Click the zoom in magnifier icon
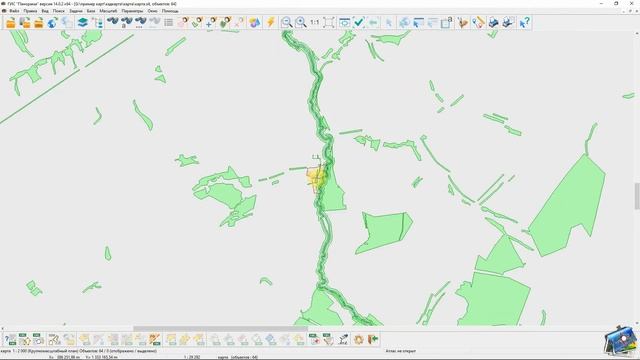The image size is (640, 360). (x=301, y=22)
